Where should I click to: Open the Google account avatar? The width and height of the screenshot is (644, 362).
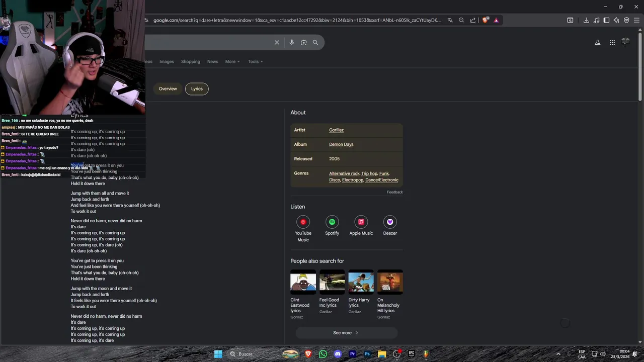[x=626, y=42]
